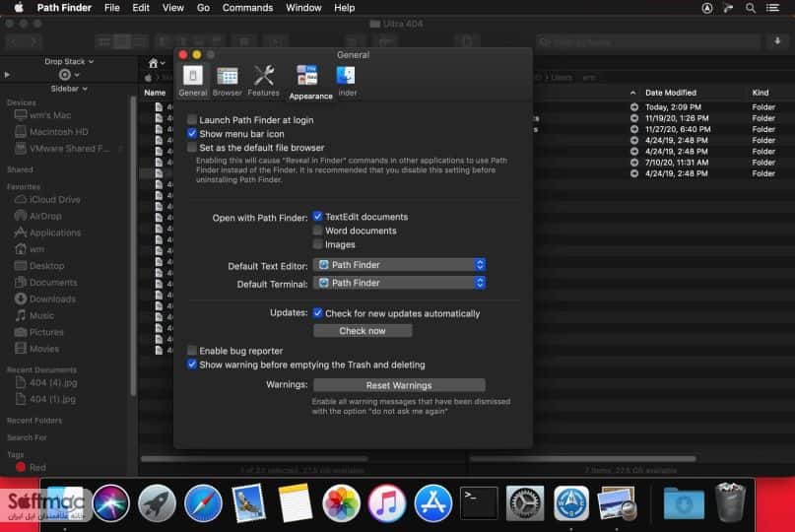795x532 pixels.
Task: Open Safari from the Dock
Action: pos(203,503)
